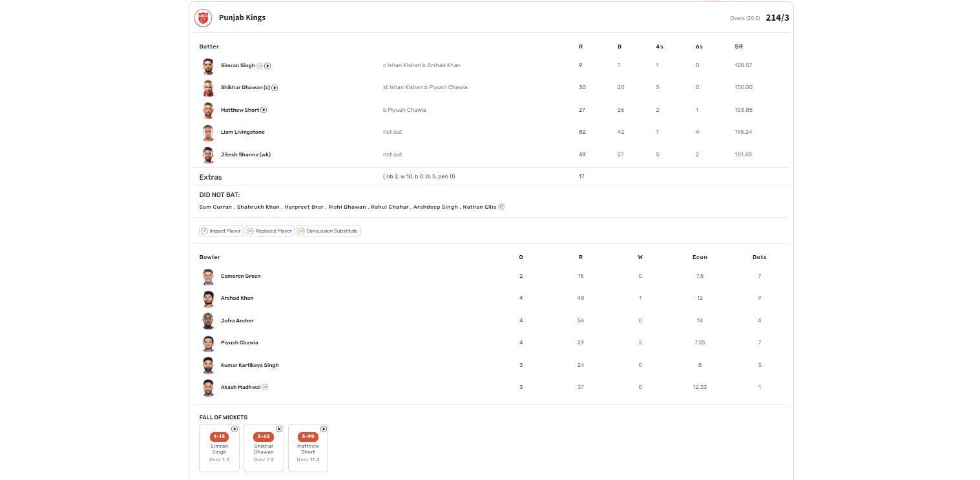Open Liam Livingstone name link
The height and width of the screenshot is (480, 980).
pos(242,132)
